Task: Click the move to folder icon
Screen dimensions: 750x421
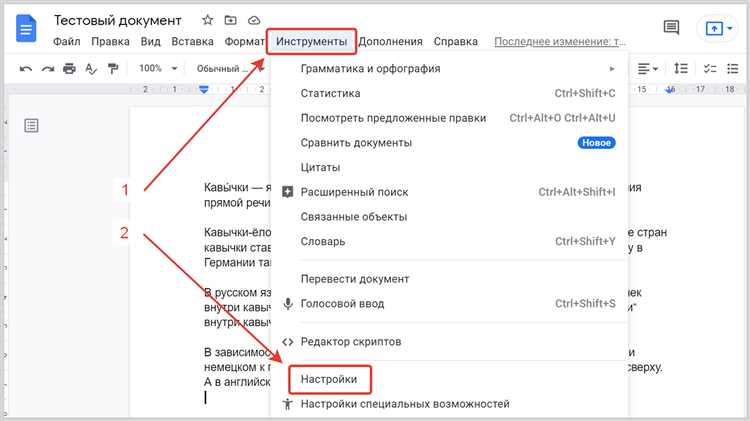Action: 231,20
